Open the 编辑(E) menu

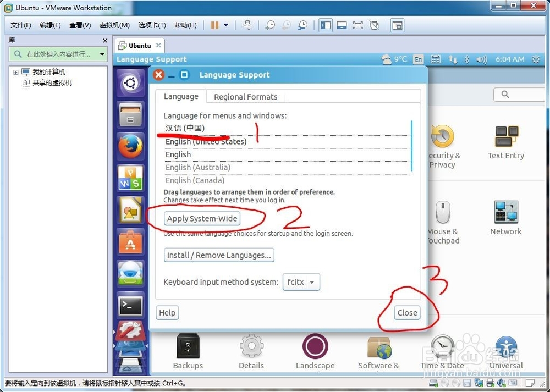click(x=50, y=25)
